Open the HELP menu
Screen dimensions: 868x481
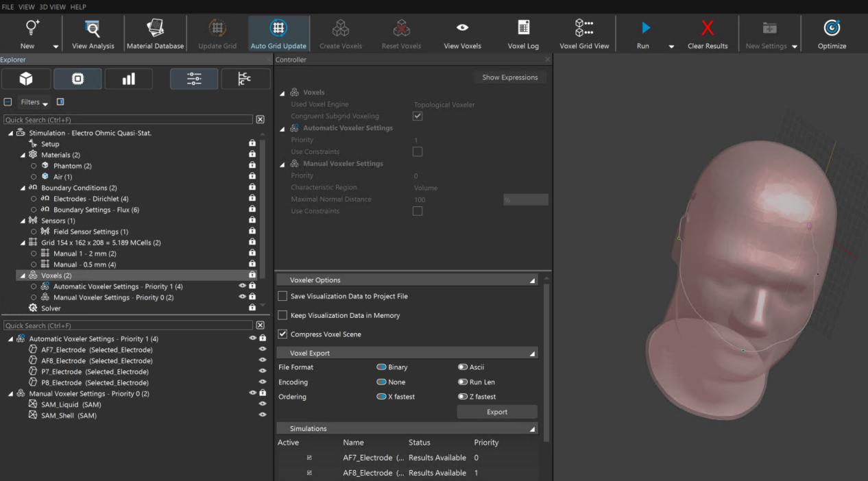click(78, 7)
